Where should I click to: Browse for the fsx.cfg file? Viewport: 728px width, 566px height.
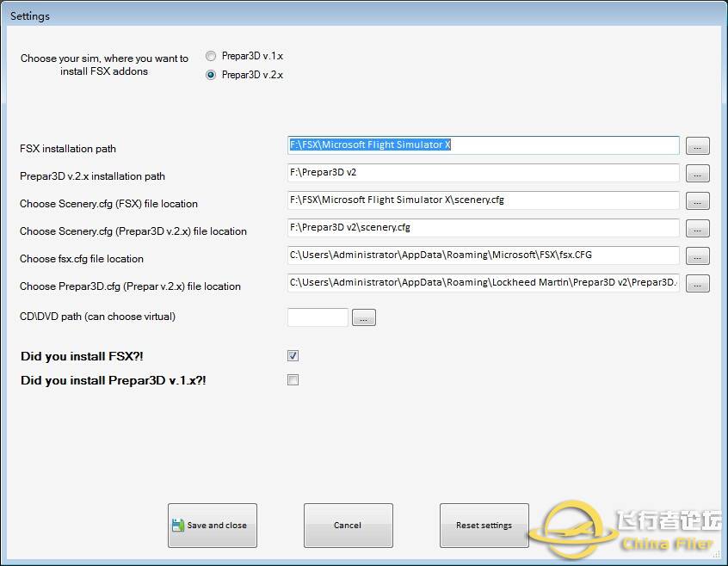point(698,256)
